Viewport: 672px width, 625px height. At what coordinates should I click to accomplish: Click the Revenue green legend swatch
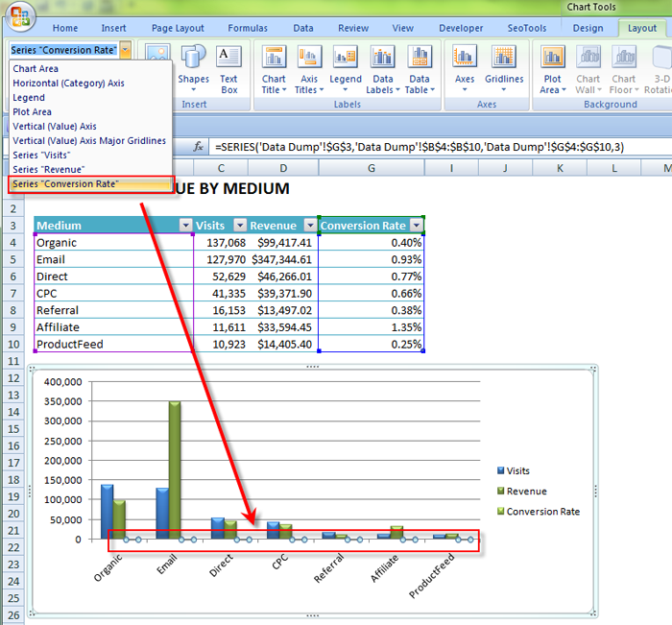[x=500, y=491]
